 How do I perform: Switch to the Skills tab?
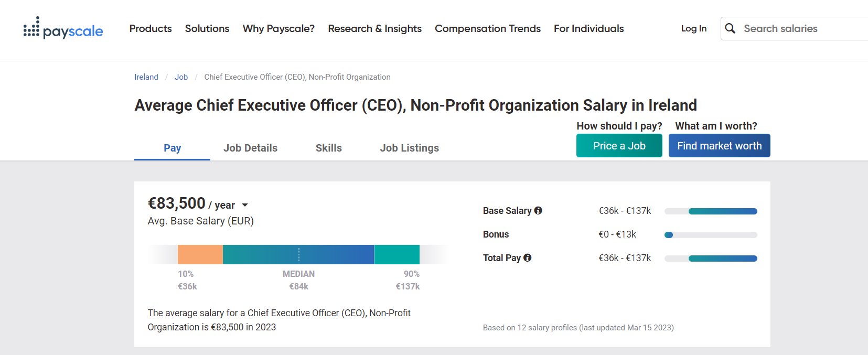point(329,148)
